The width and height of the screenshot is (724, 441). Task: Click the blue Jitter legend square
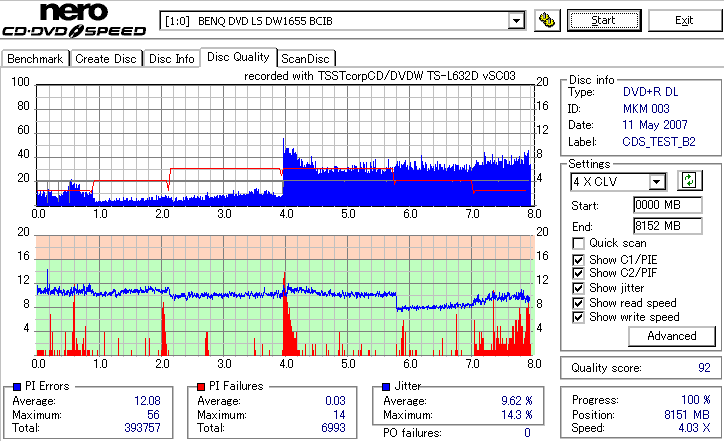click(x=386, y=387)
